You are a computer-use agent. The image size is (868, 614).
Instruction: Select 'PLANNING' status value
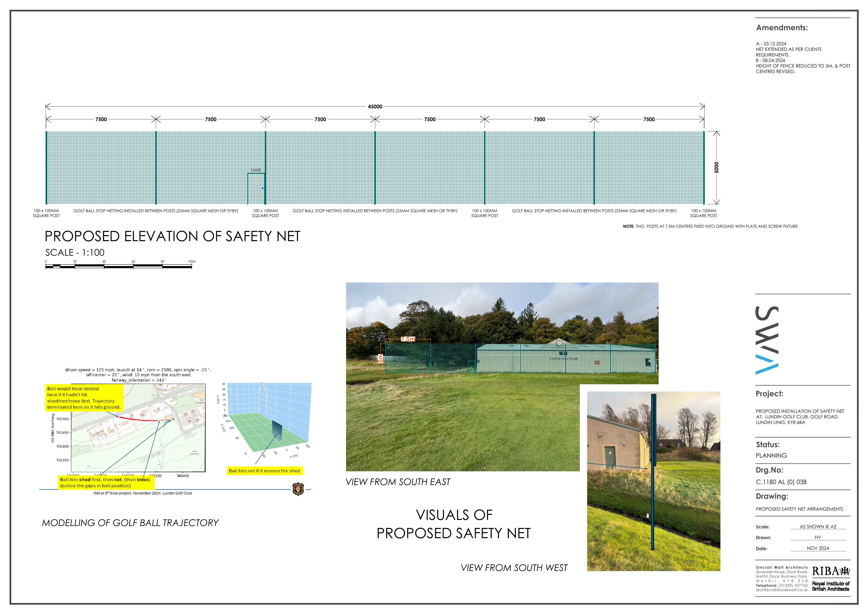771,456
